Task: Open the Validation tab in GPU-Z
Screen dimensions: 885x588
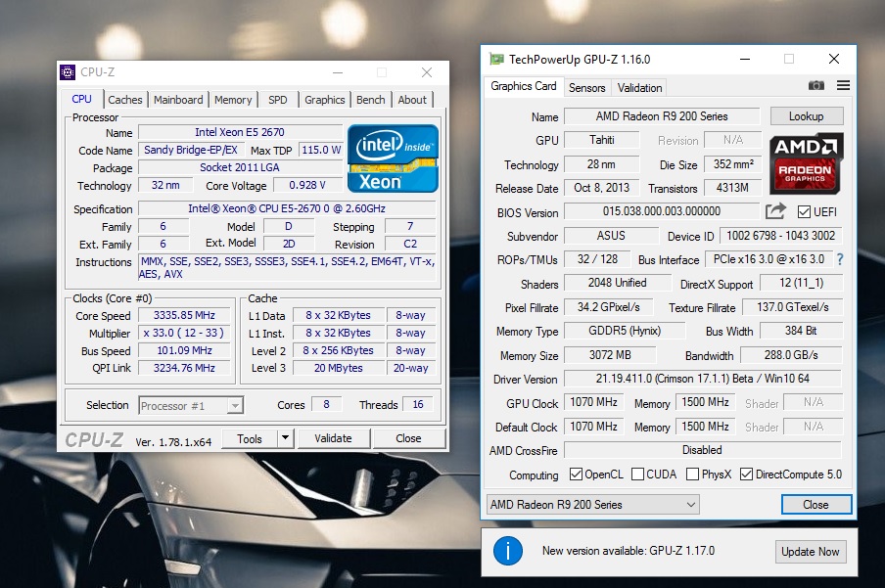Action: click(639, 88)
